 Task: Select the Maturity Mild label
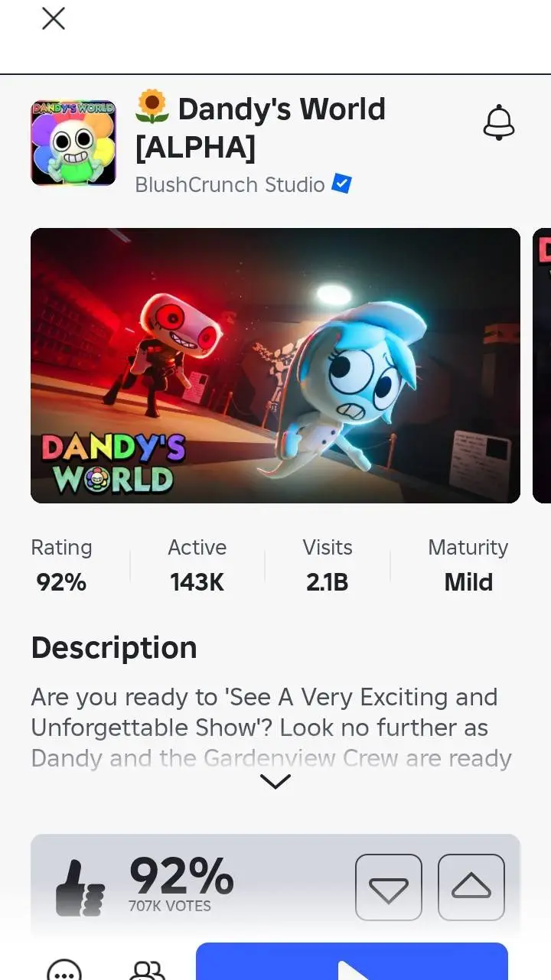pos(468,565)
